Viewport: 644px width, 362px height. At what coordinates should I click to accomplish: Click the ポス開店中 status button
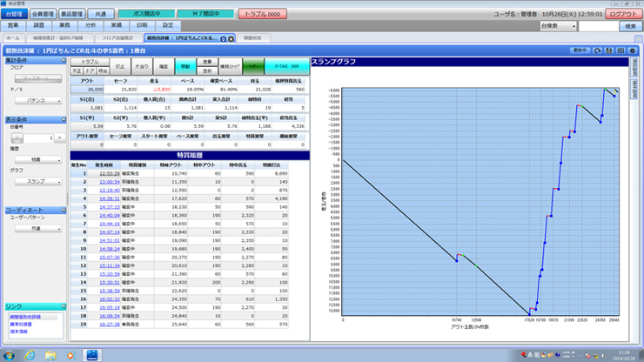146,14
